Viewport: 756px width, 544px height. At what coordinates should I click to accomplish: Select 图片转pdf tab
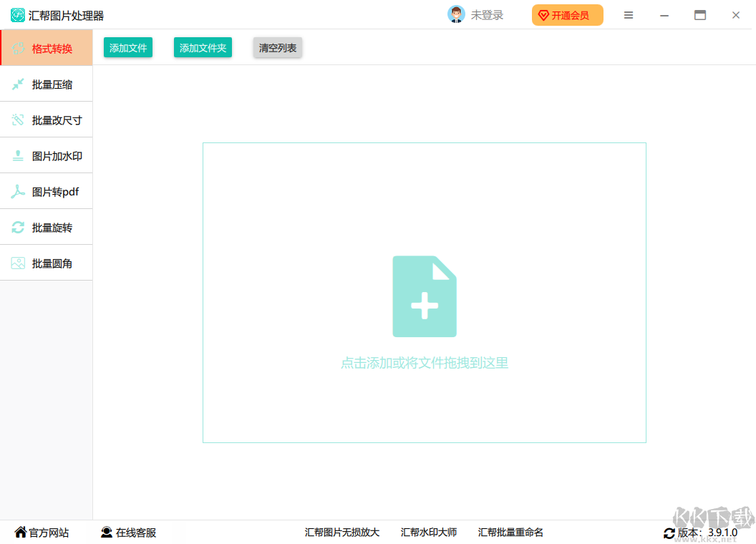tap(47, 191)
